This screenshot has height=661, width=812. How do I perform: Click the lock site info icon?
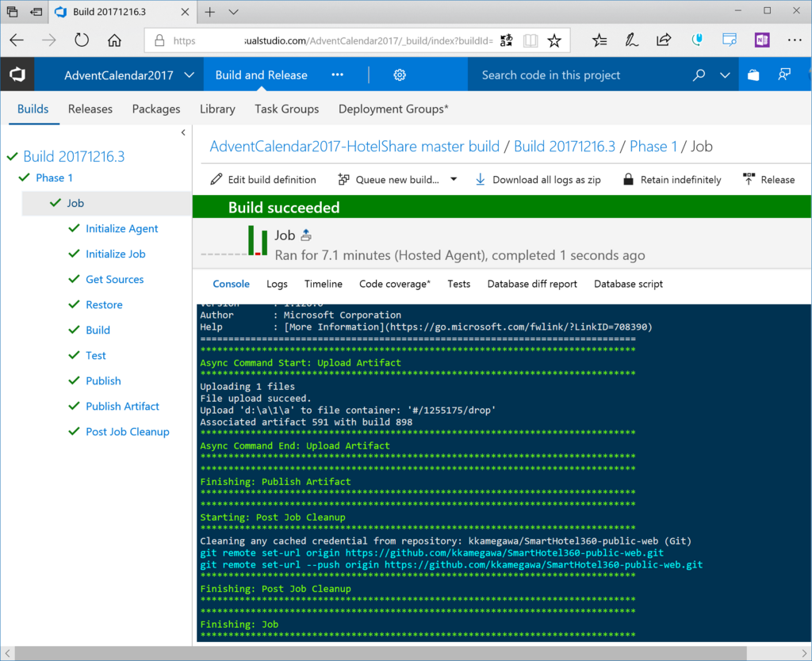coord(159,40)
